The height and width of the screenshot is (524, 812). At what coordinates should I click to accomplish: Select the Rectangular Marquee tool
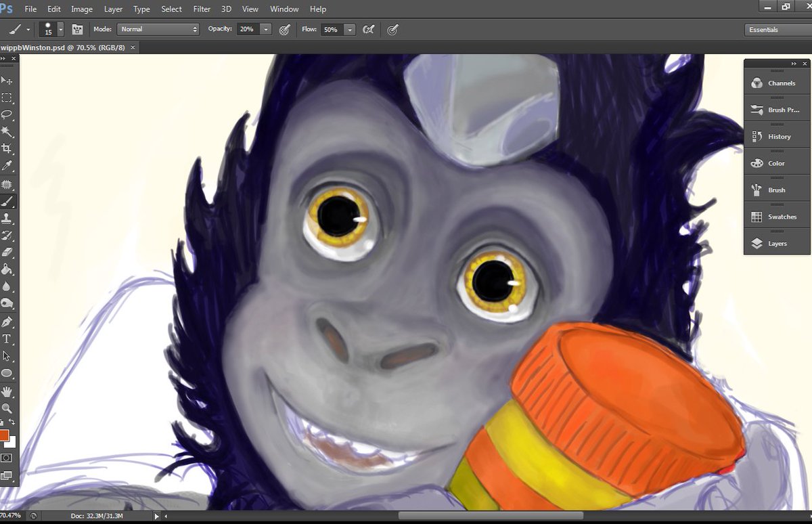(x=7, y=97)
